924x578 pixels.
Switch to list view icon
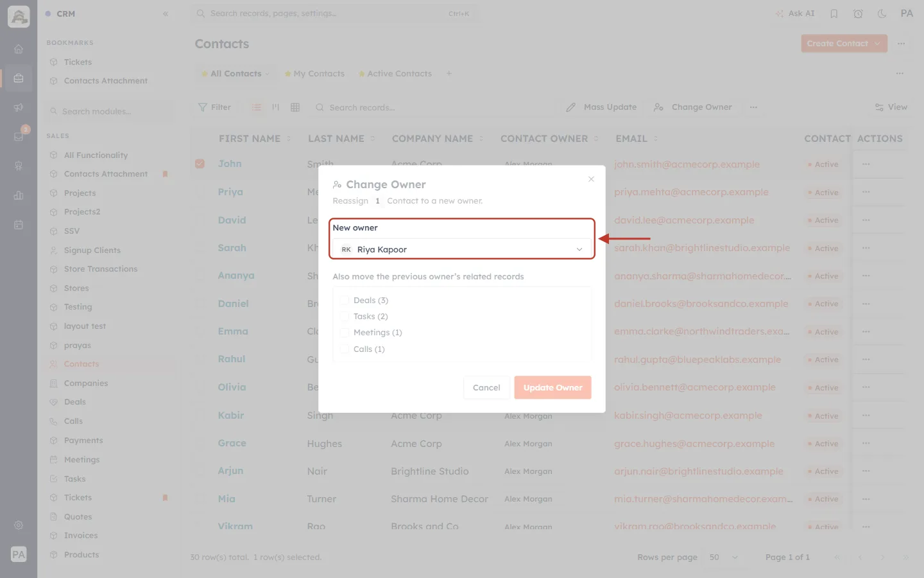click(257, 107)
